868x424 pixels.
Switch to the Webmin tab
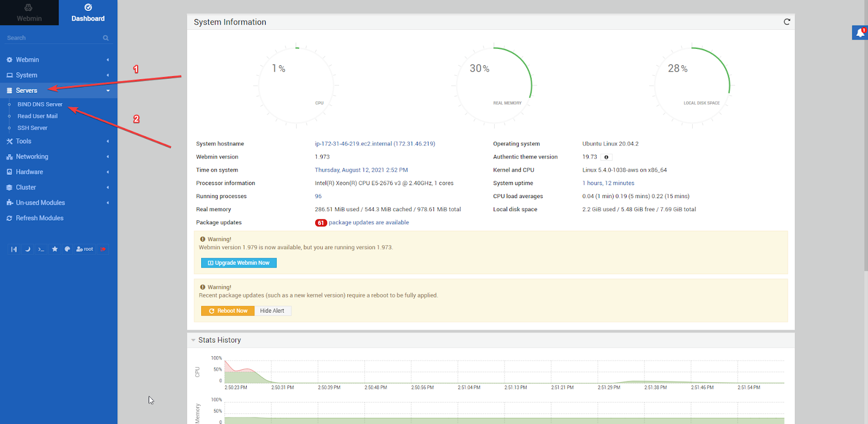[29, 12]
